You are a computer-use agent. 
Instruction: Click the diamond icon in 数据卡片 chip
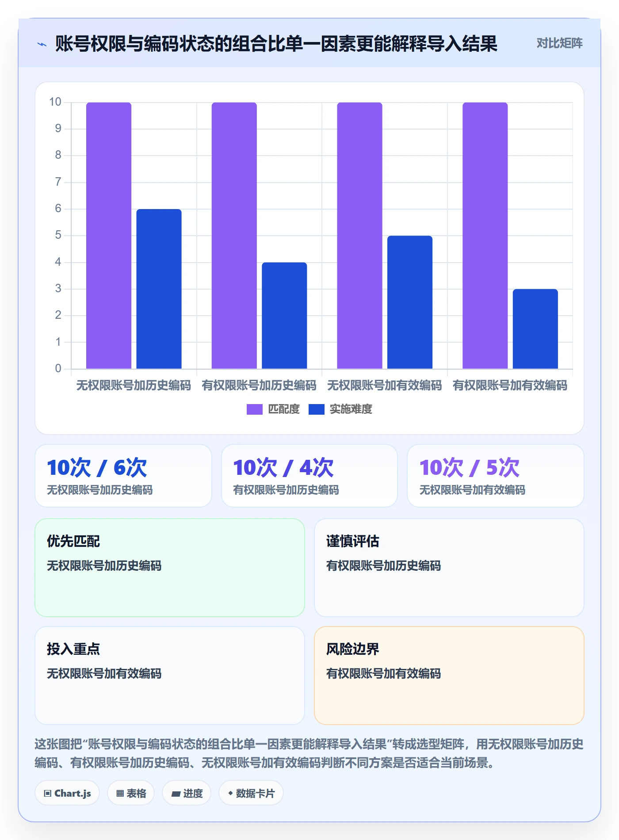230,794
